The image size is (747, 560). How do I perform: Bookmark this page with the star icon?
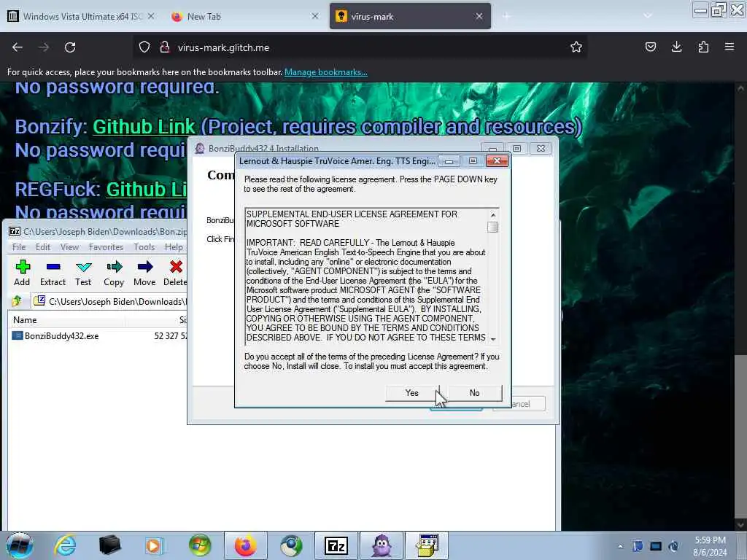pos(576,47)
